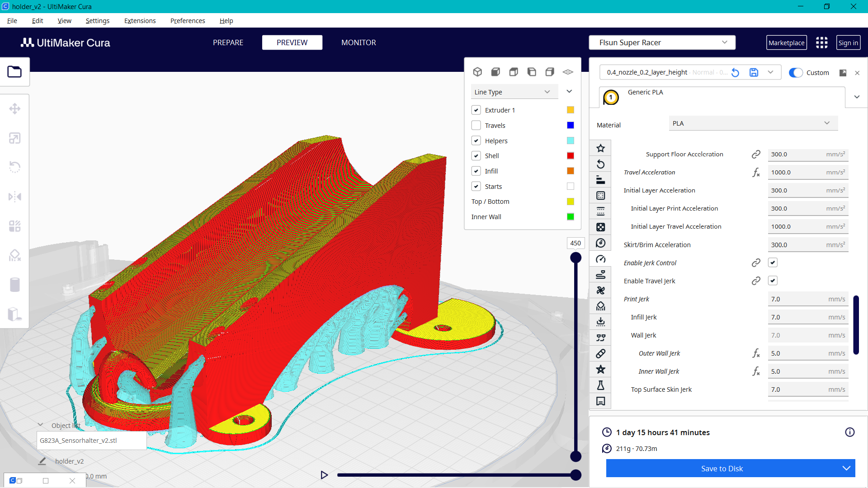Open the Support settings category

coord(600,306)
